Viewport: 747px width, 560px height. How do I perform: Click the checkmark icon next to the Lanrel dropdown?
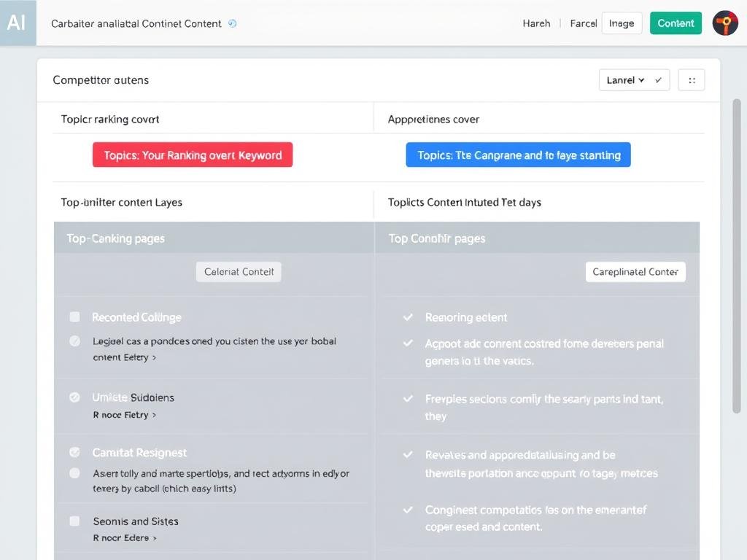(657, 79)
